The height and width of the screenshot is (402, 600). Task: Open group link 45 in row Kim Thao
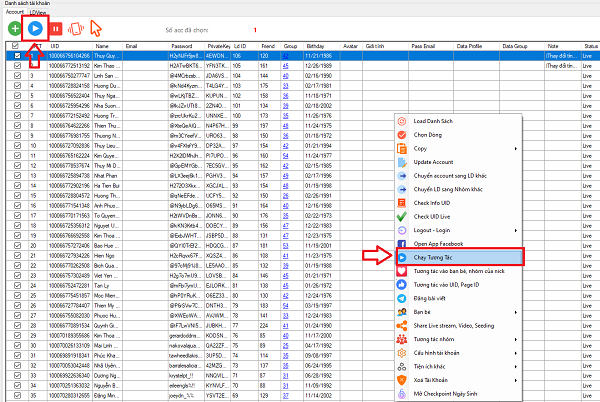pos(285,66)
